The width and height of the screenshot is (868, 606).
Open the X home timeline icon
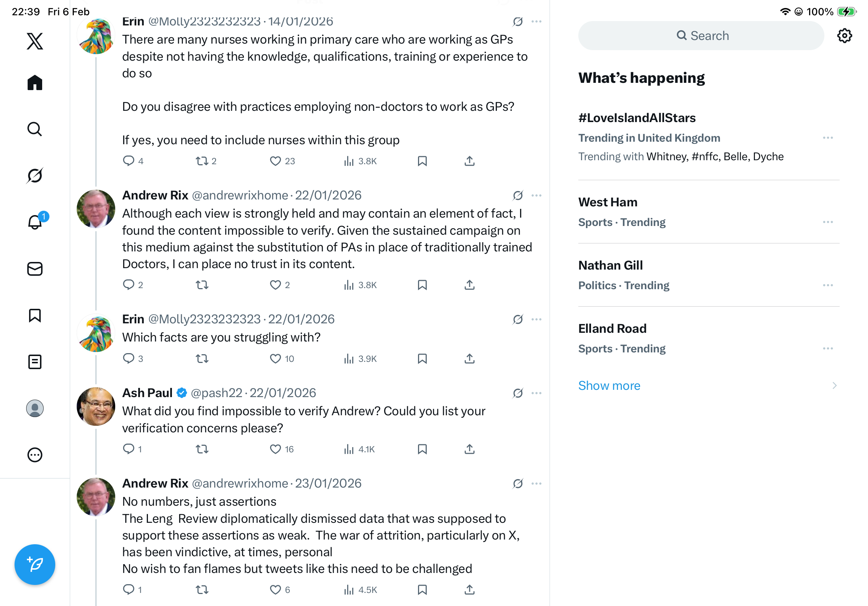[35, 83]
